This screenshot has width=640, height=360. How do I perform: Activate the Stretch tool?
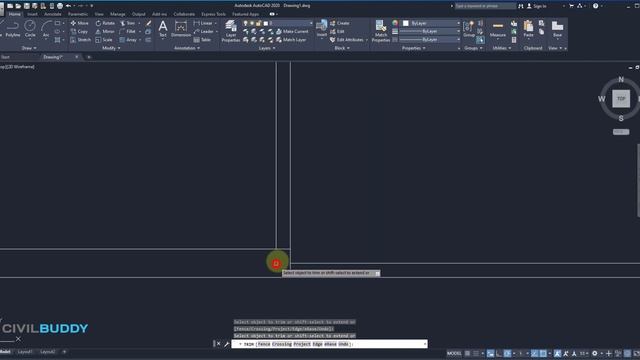click(80, 40)
